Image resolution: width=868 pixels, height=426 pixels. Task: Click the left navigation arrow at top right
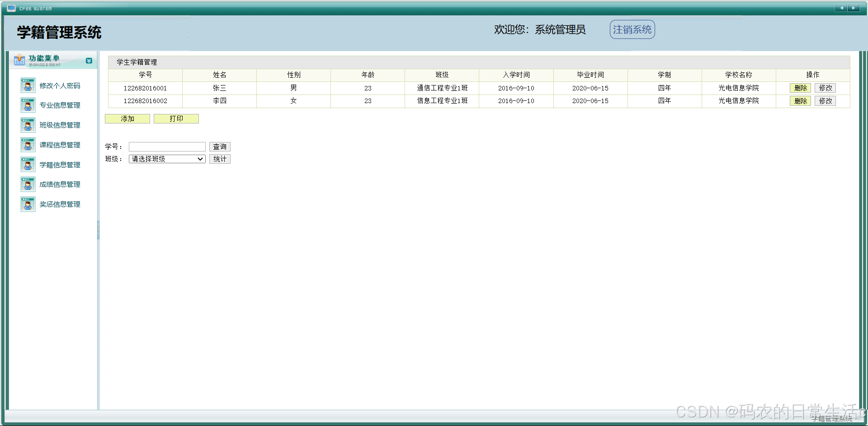click(842, 8)
